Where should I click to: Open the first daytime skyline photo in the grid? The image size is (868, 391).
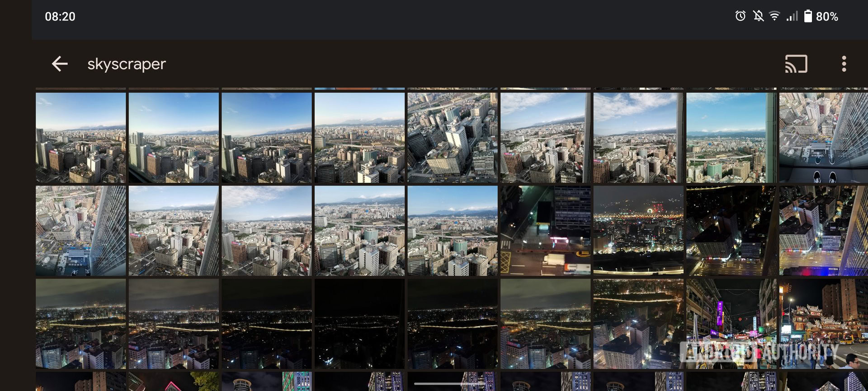pyautogui.click(x=80, y=138)
